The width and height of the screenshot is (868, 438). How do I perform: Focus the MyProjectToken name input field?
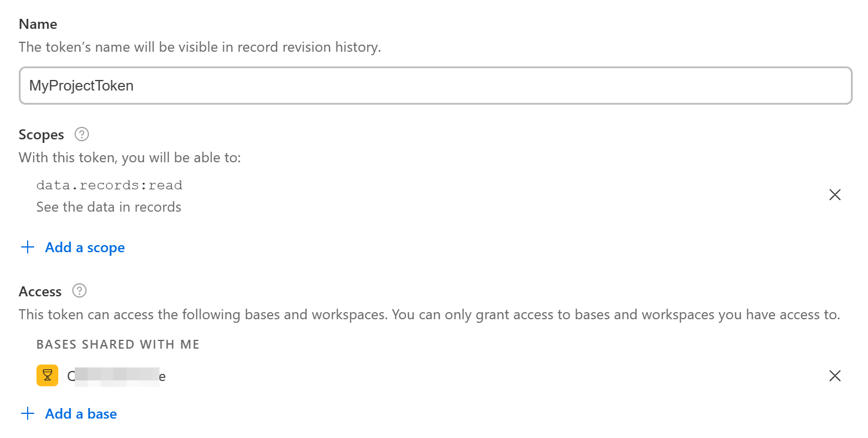[x=435, y=86]
